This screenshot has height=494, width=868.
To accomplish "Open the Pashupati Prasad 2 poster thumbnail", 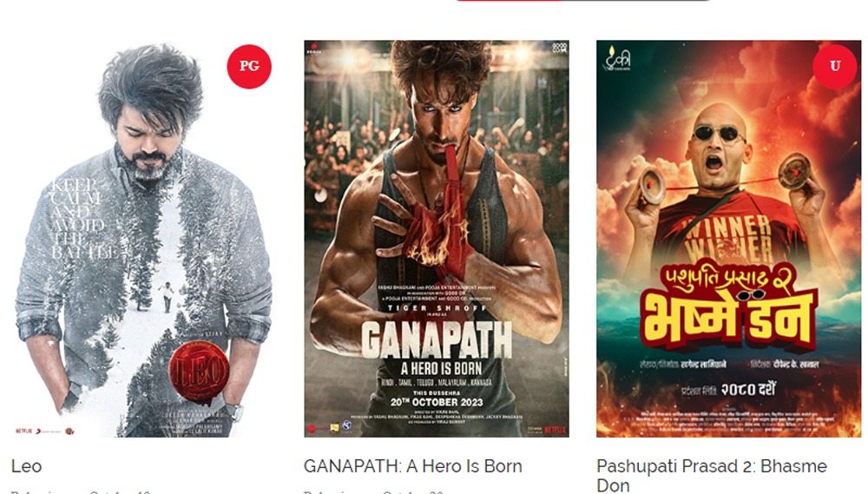I will [x=728, y=239].
